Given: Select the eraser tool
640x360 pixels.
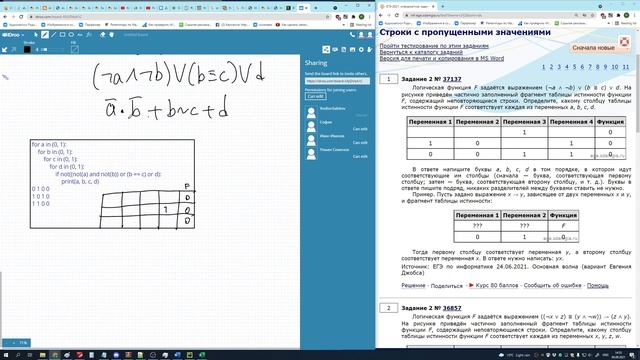Looking at the screenshot, I should tap(102, 35).
